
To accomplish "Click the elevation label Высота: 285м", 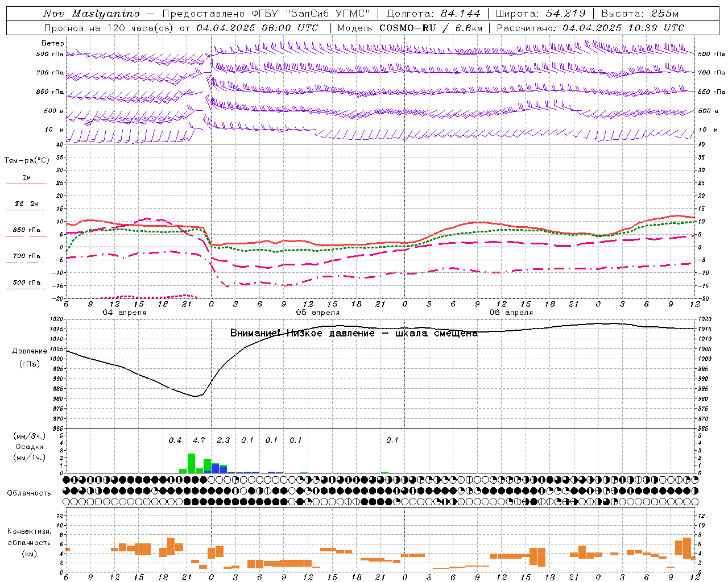I will (640, 14).
